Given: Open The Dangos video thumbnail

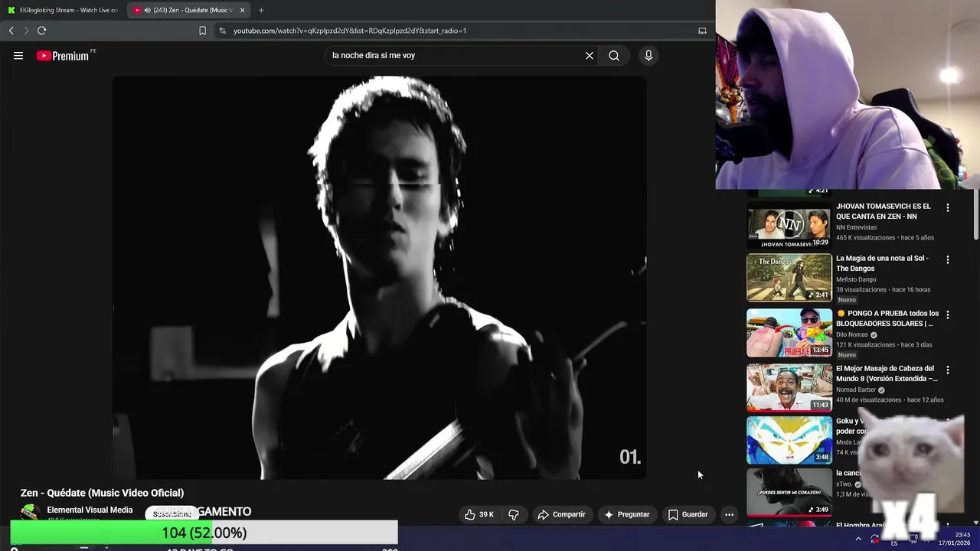Looking at the screenshot, I should tap(789, 278).
